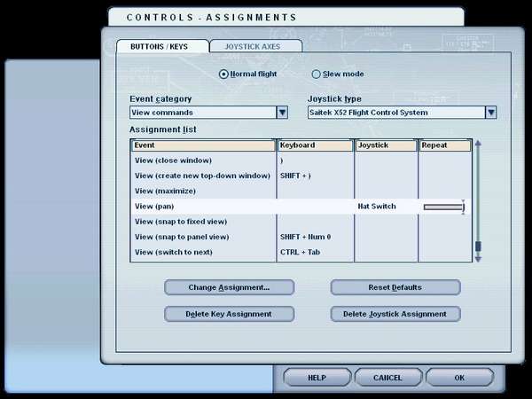Select the Normal flight radio button

click(x=223, y=74)
